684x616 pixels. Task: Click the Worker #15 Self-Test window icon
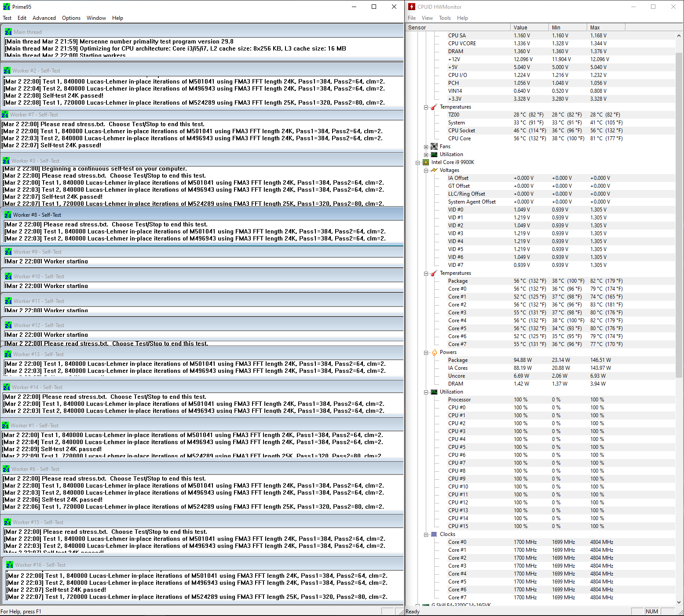[x=7, y=522]
